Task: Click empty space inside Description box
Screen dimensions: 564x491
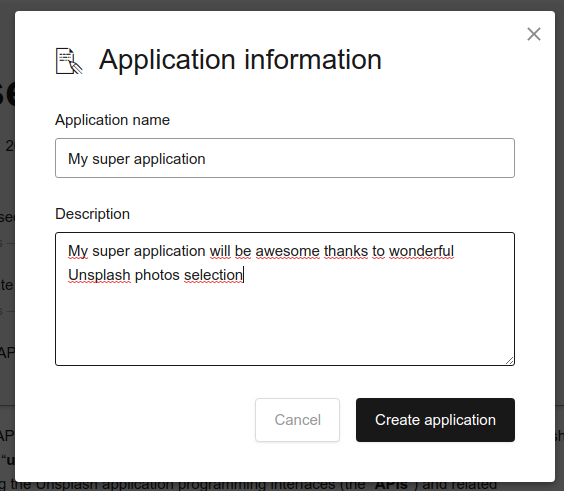Action: pos(285,326)
